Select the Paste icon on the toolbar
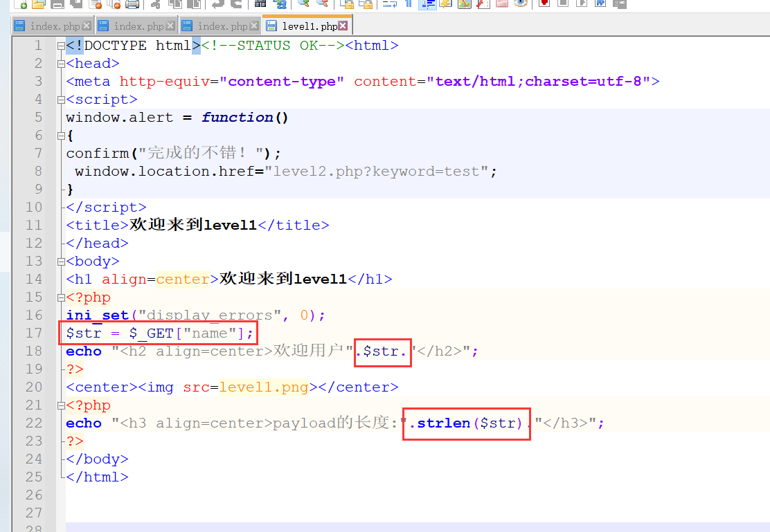The image size is (770, 532). click(196, 6)
